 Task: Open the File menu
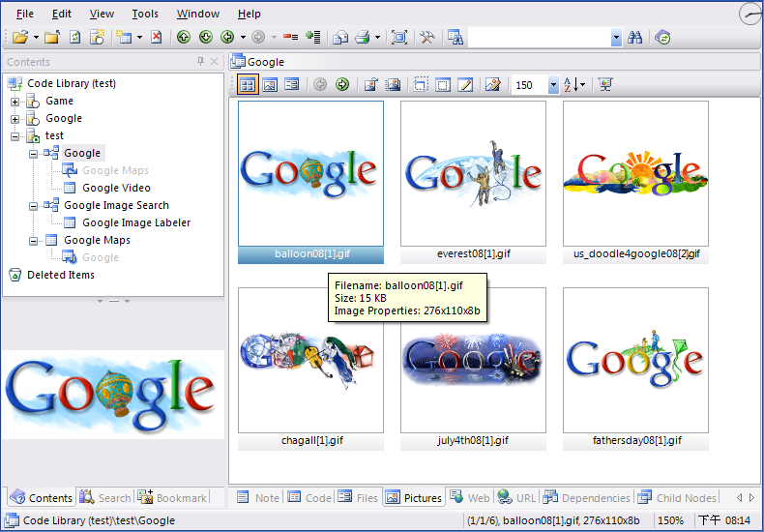tap(25, 14)
